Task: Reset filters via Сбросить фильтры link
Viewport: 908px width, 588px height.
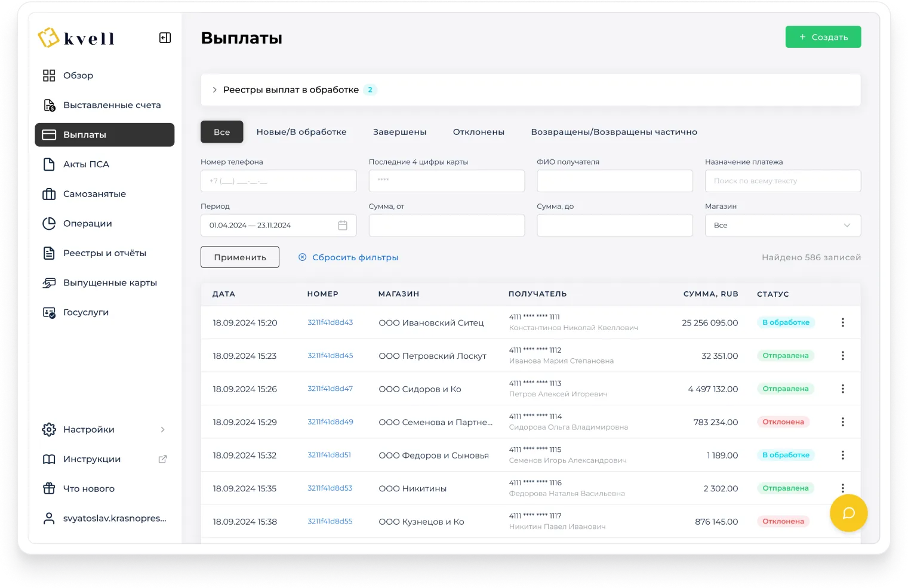Action: point(355,257)
